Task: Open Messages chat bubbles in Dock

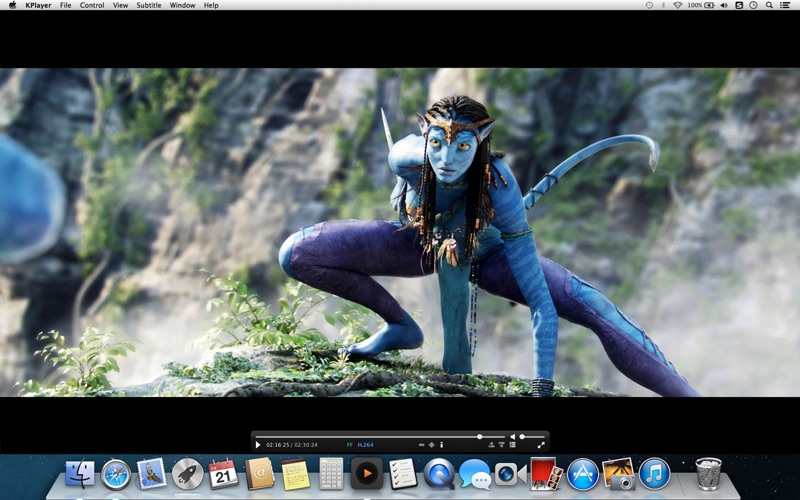Action: [x=474, y=474]
